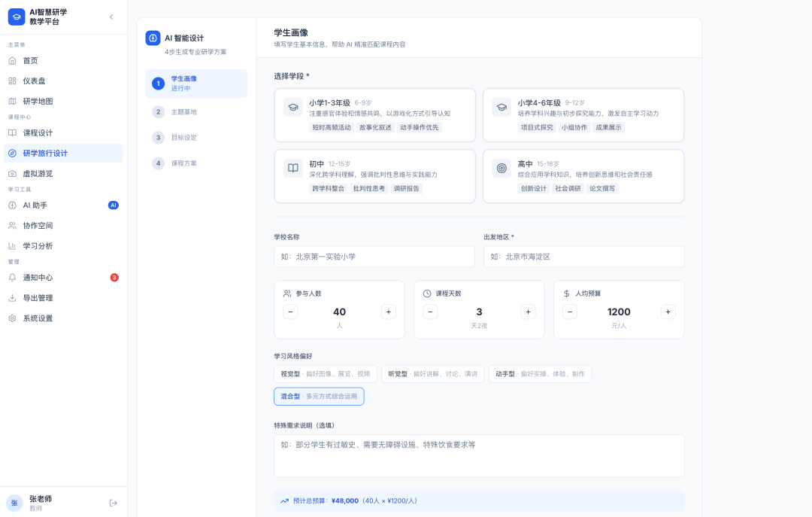Open 通知中心 bell icon in sidebar
The width and height of the screenshot is (812, 517).
pos(12,278)
